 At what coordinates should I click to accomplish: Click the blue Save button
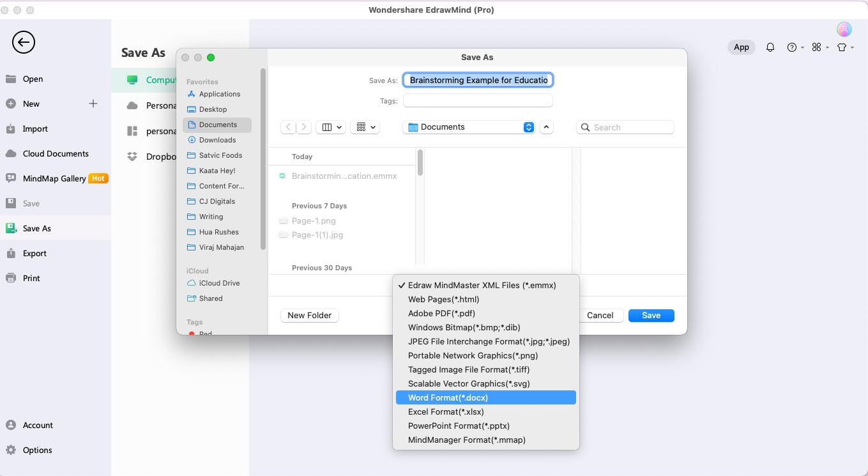651,316
